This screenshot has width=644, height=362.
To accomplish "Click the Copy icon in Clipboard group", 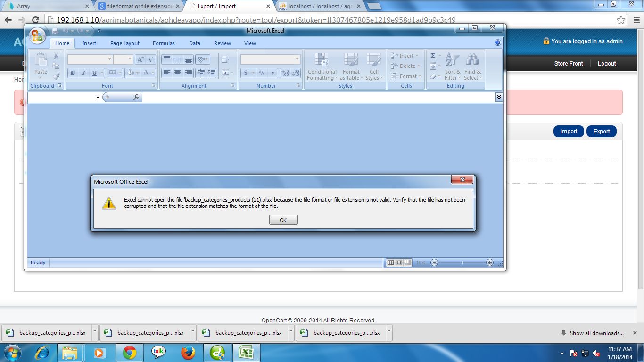I will 56,66.
